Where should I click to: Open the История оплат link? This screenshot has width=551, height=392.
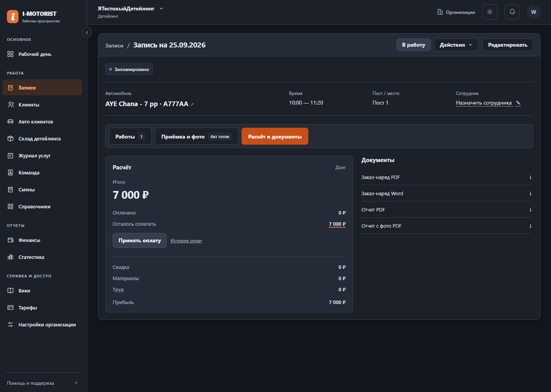click(186, 241)
